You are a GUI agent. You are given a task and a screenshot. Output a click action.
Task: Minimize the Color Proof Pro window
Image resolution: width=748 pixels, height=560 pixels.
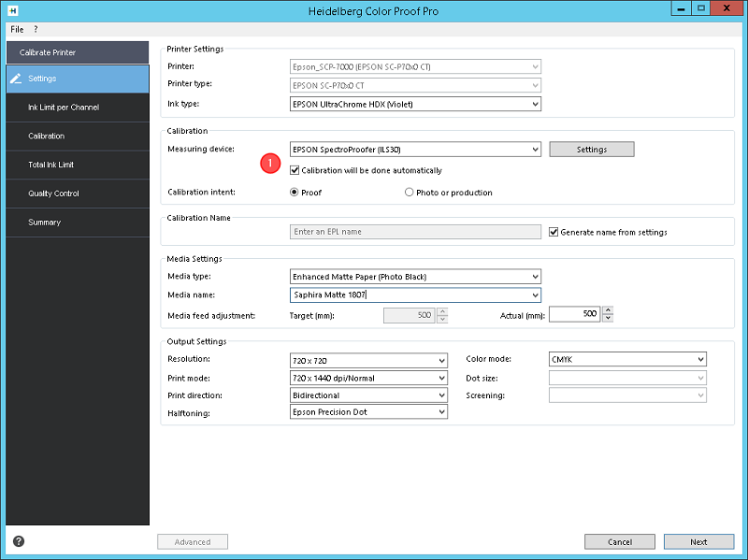682,8
